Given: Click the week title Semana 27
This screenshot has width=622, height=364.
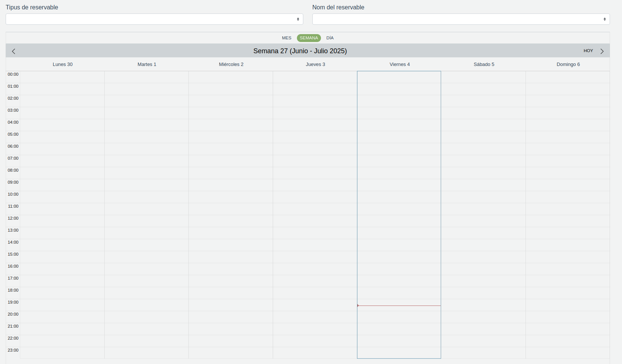Looking at the screenshot, I should tap(300, 51).
